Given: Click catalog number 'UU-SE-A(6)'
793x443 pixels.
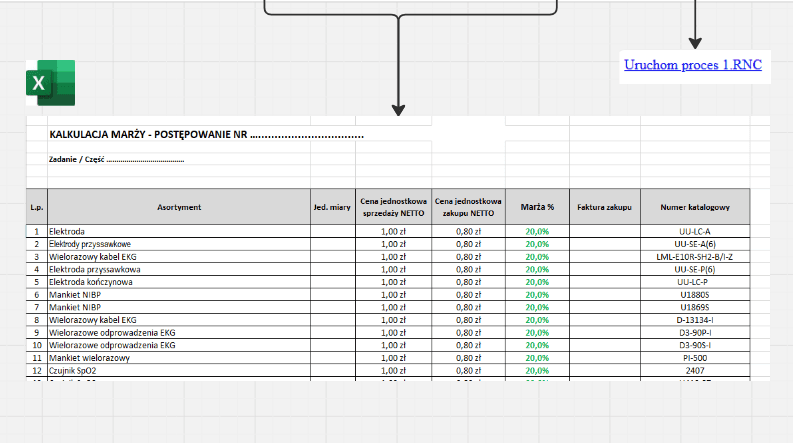Looking at the screenshot, I should (695, 244).
